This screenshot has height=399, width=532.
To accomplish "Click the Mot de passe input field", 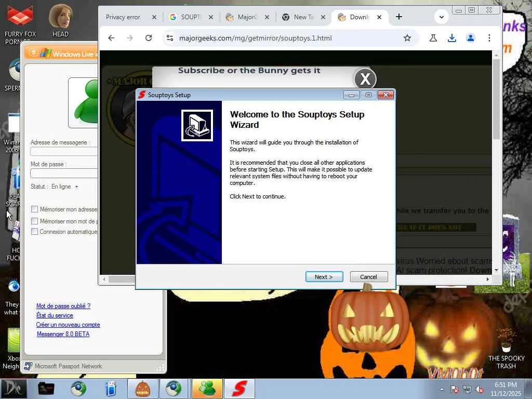I will click(64, 173).
